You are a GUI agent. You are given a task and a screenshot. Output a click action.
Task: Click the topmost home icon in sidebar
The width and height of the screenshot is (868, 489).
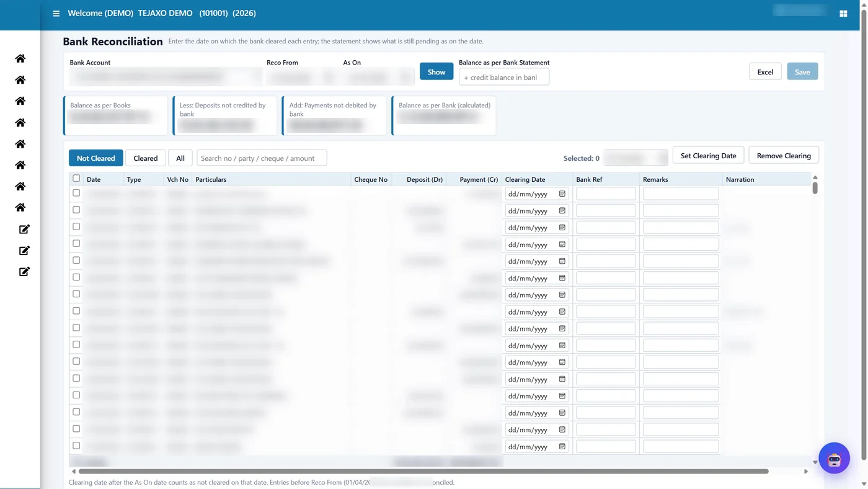[x=20, y=58]
